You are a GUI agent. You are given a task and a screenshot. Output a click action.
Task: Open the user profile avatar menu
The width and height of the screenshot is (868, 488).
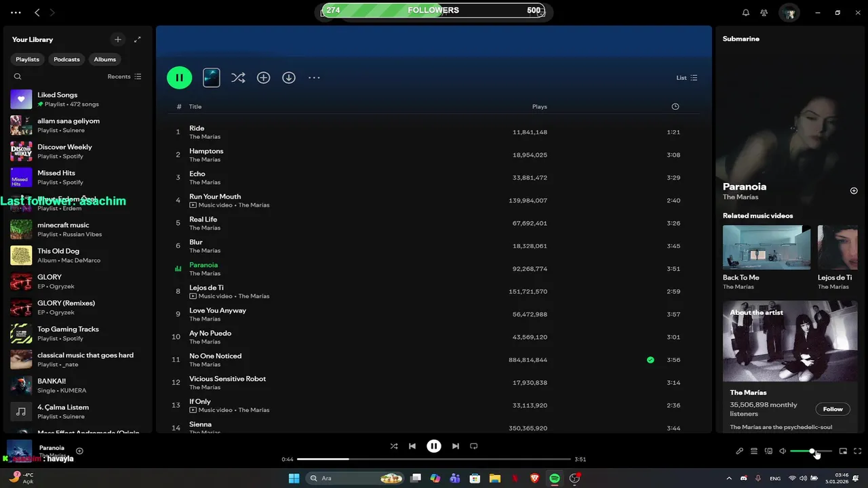click(789, 12)
